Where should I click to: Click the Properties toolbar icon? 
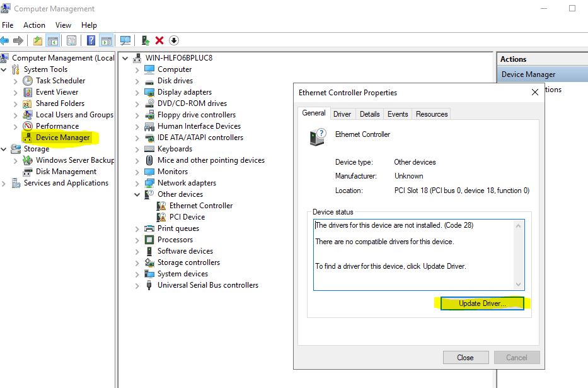71,40
